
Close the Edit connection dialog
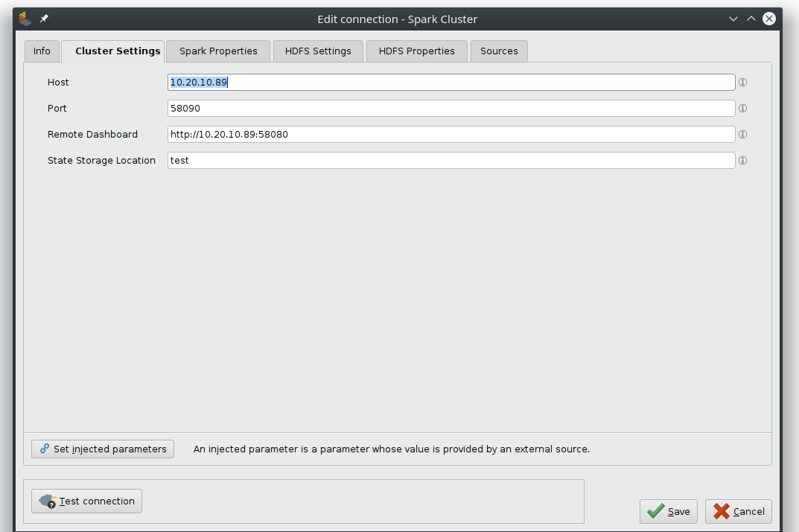[769, 19]
